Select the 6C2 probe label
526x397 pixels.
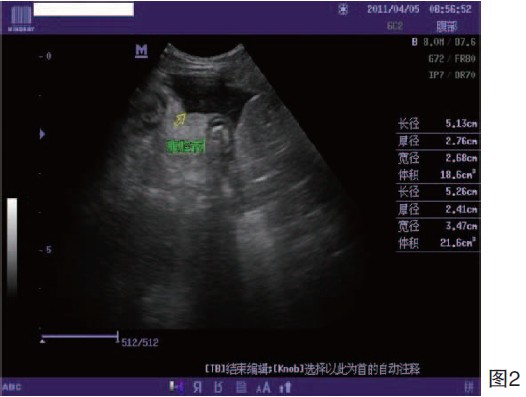(395, 26)
